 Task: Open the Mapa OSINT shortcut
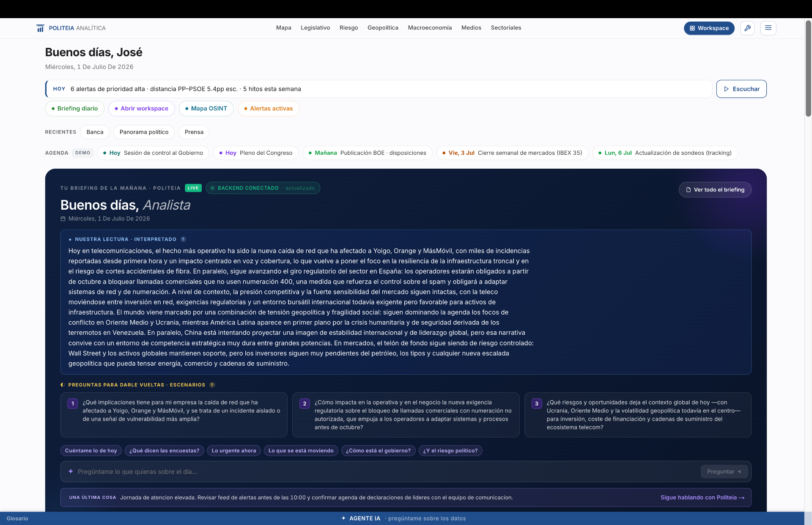(206, 109)
